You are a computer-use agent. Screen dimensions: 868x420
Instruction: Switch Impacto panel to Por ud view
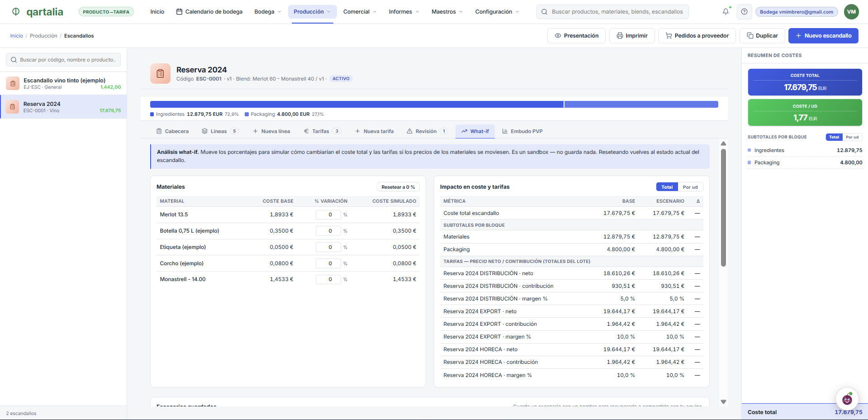(690, 187)
